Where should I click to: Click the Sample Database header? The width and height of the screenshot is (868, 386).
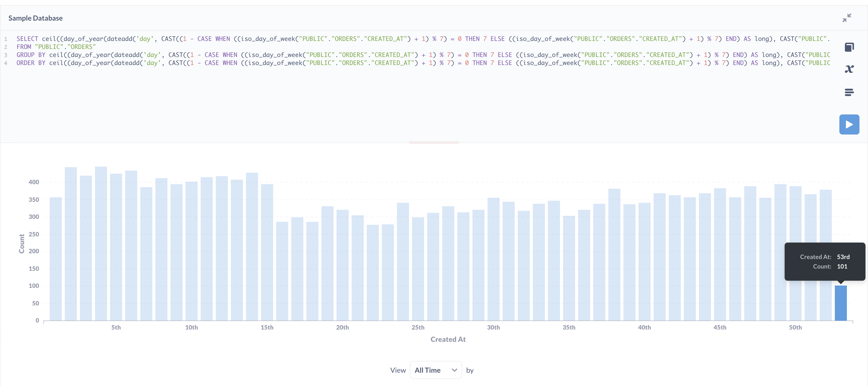(x=35, y=18)
